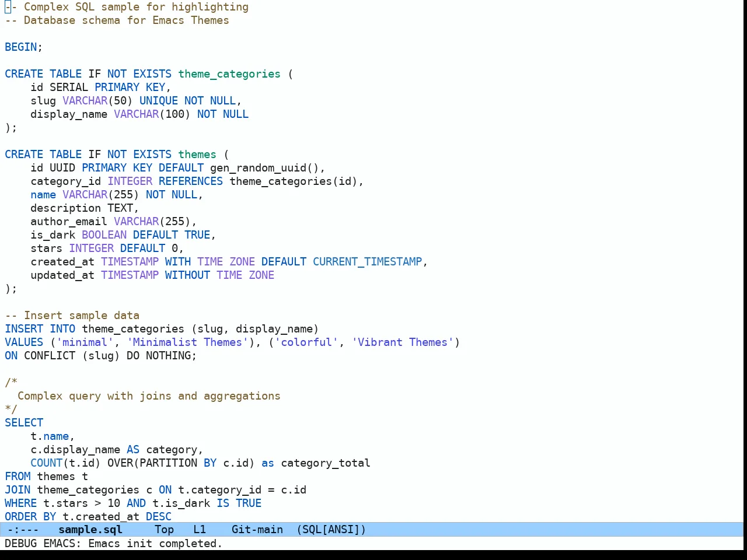The width and height of the screenshot is (747, 560).
Task: Click 'stars INTEGER DEFAULT 0' line
Action: [107, 249]
